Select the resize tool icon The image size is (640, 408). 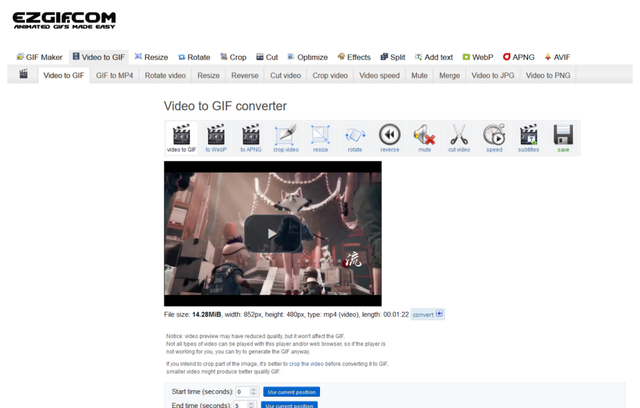pos(320,138)
